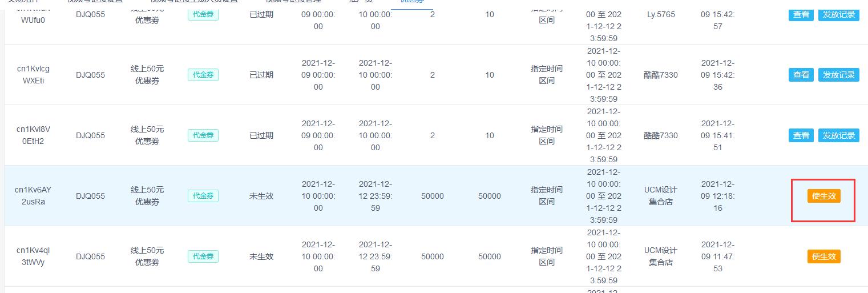Select the 代金券 tag for cn1Kv4ql3tWVy
Screen dimensions: 868x293
click(x=203, y=256)
